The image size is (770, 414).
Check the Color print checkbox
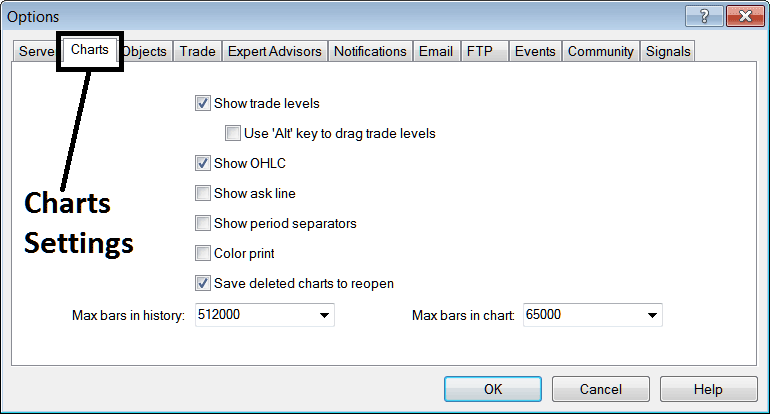204,253
